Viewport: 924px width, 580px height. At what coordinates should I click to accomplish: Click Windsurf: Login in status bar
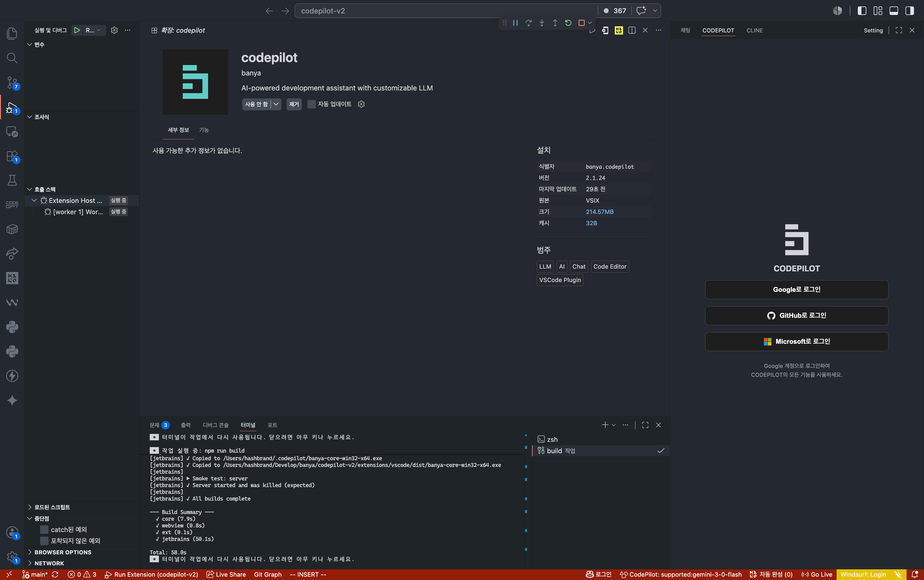(x=863, y=574)
